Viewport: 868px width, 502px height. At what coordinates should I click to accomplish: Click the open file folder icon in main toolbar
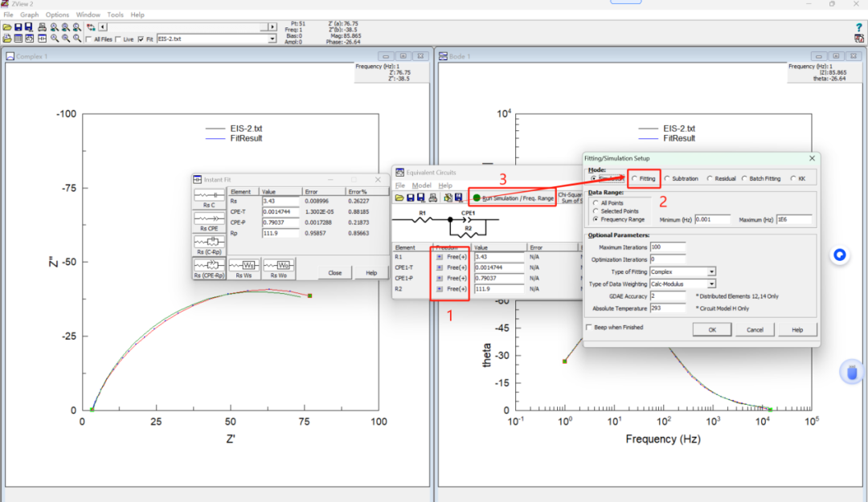click(x=7, y=27)
